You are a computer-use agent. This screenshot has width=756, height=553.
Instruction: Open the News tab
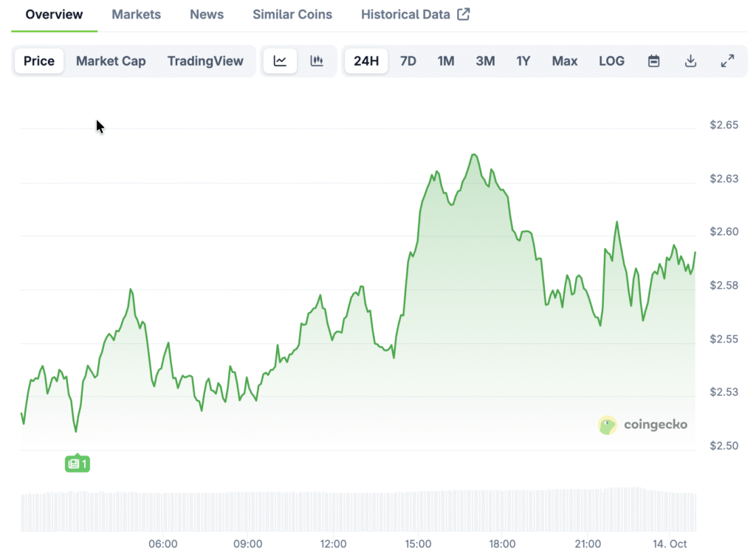(207, 15)
